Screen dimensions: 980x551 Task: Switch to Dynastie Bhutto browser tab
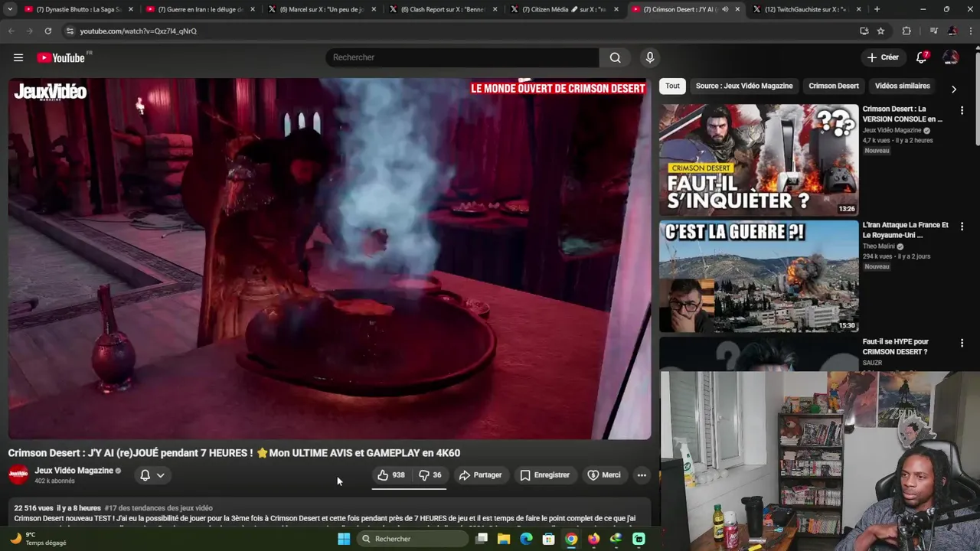[80, 9]
